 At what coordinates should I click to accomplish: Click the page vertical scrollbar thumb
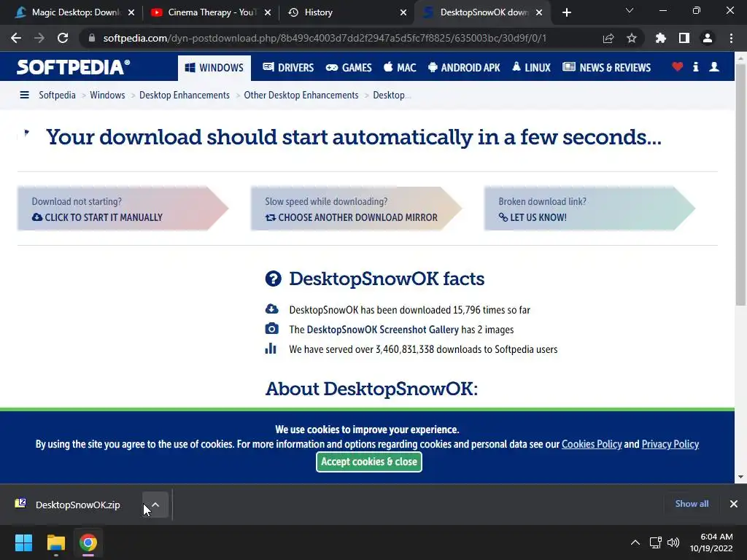click(x=741, y=184)
